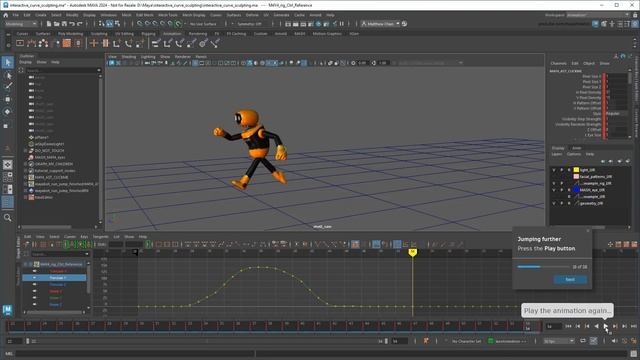Close the Jumping further tutorial popup

(588, 231)
